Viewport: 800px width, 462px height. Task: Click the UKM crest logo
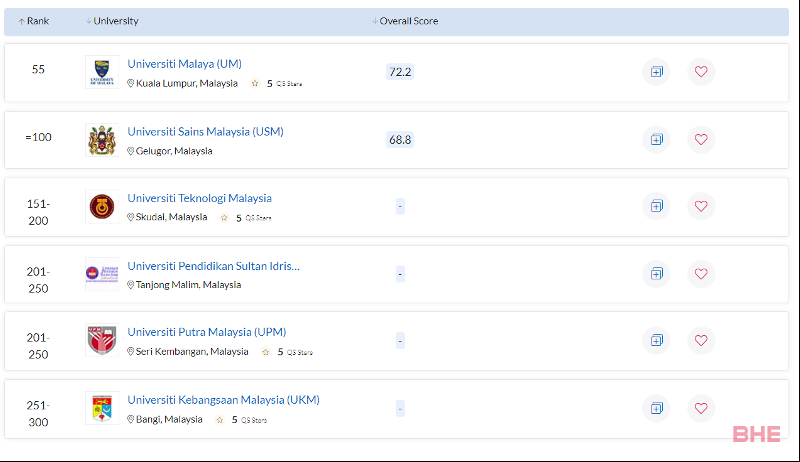[102, 408]
